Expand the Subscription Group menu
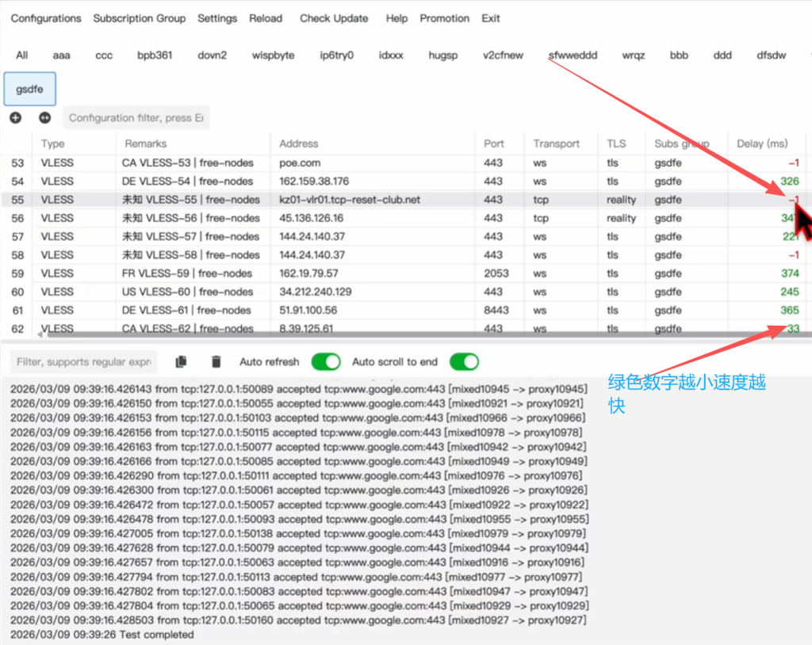The image size is (812, 645). pyautogui.click(x=139, y=18)
